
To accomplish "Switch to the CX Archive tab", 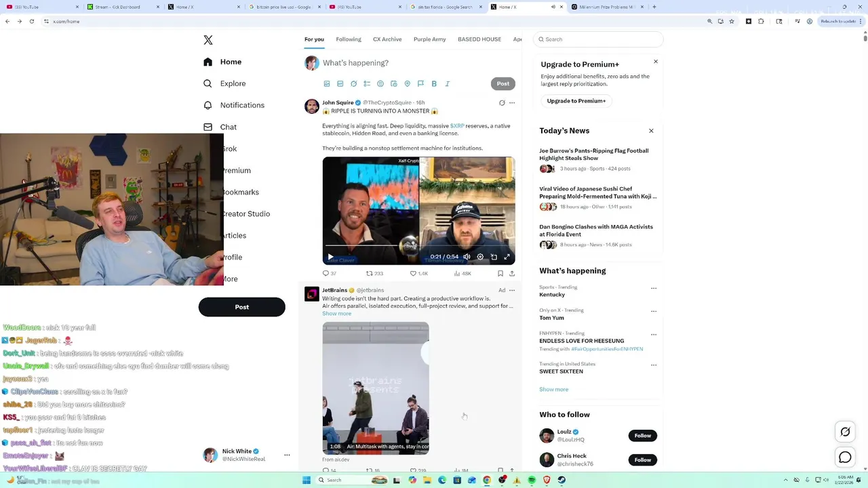I will click(x=387, y=39).
